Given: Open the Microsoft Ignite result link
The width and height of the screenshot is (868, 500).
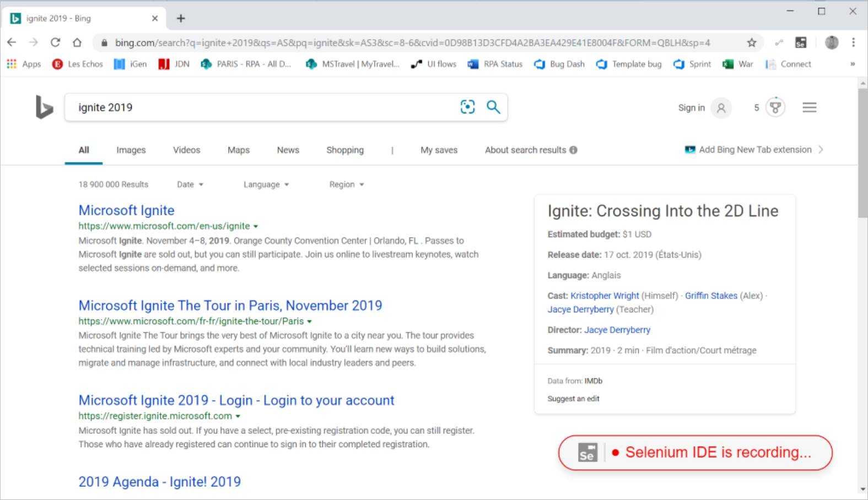Looking at the screenshot, I should 126,210.
